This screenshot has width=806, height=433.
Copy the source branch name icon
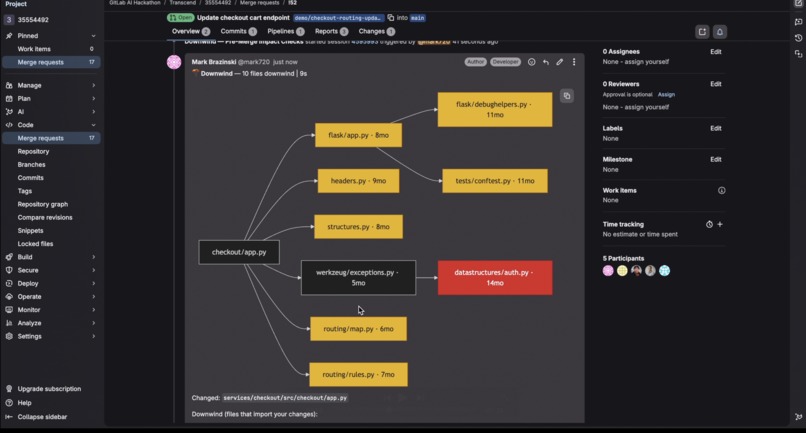[391, 17]
